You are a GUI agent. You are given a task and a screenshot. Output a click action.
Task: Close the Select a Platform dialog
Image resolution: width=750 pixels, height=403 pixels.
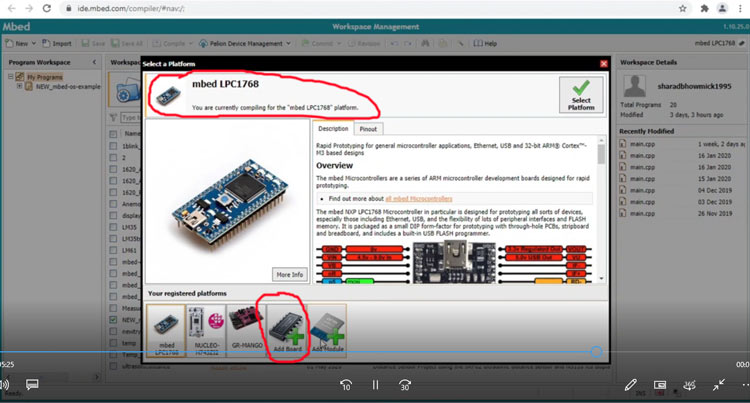[x=604, y=64]
